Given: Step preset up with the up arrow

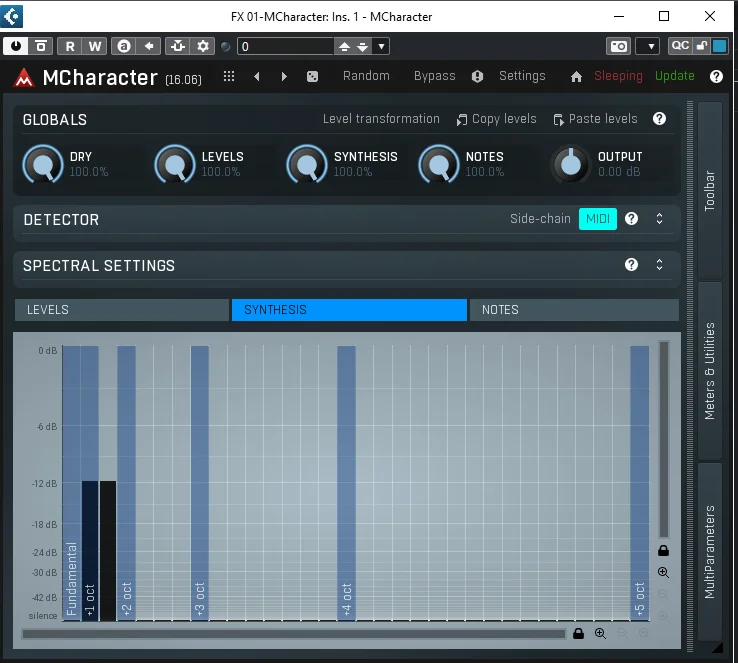Looking at the screenshot, I should pos(344,46).
